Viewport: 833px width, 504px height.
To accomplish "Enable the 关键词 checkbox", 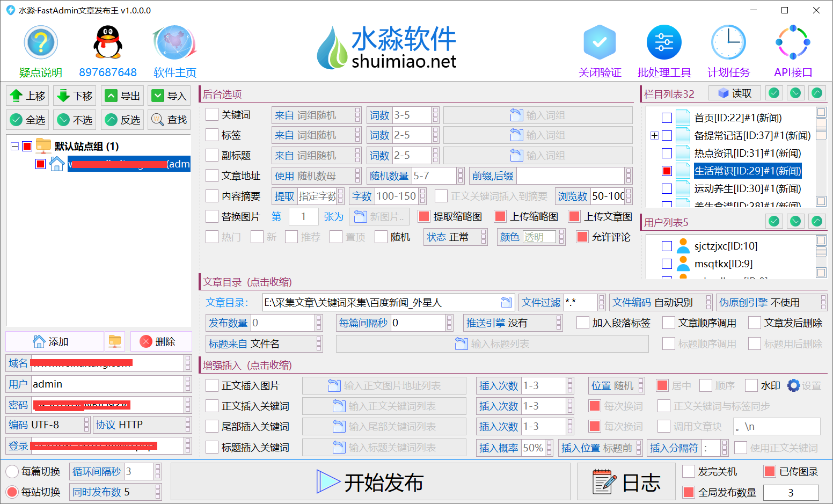I will pyautogui.click(x=212, y=115).
